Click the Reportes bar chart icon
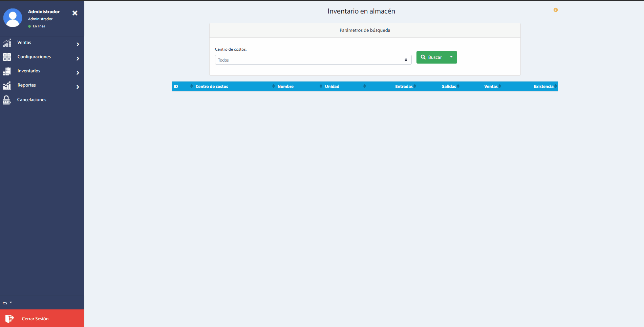This screenshot has width=644, height=327. (x=7, y=86)
